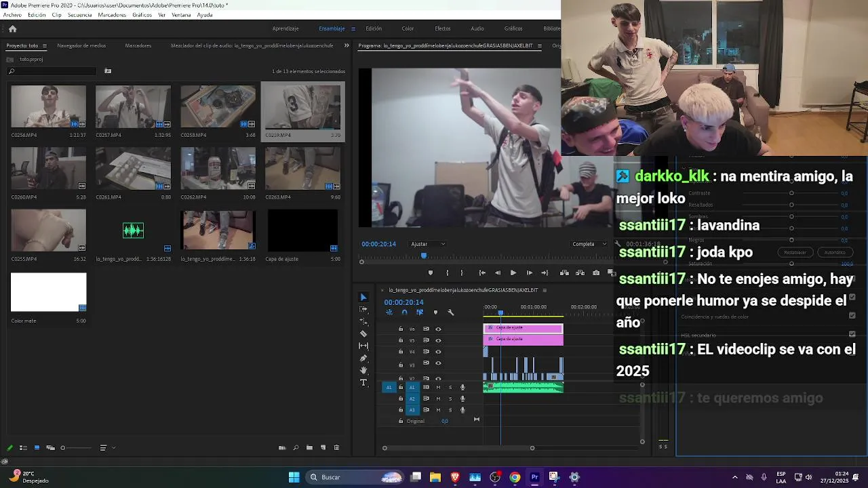Select the Pen tool
Image resolution: width=868 pixels, height=488 pixels.
[363, 358]
